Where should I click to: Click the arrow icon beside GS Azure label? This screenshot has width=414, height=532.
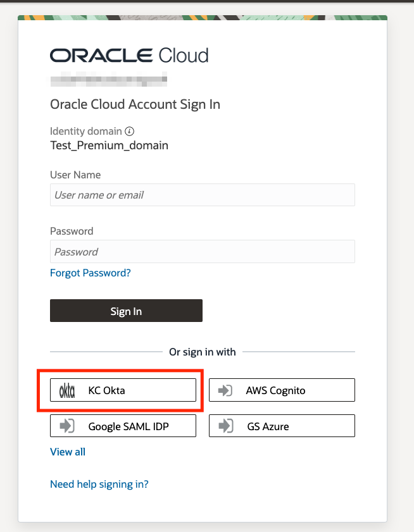[224, 425]
